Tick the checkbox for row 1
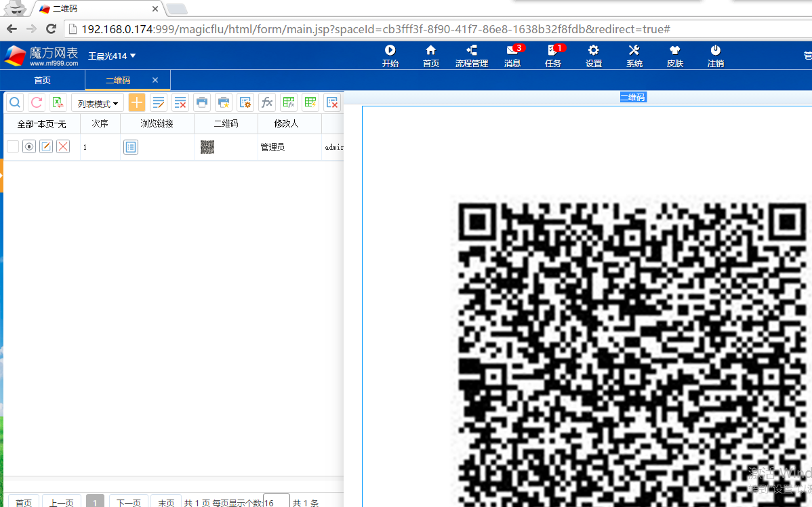812x507 pixels. (x=13, y=146)
